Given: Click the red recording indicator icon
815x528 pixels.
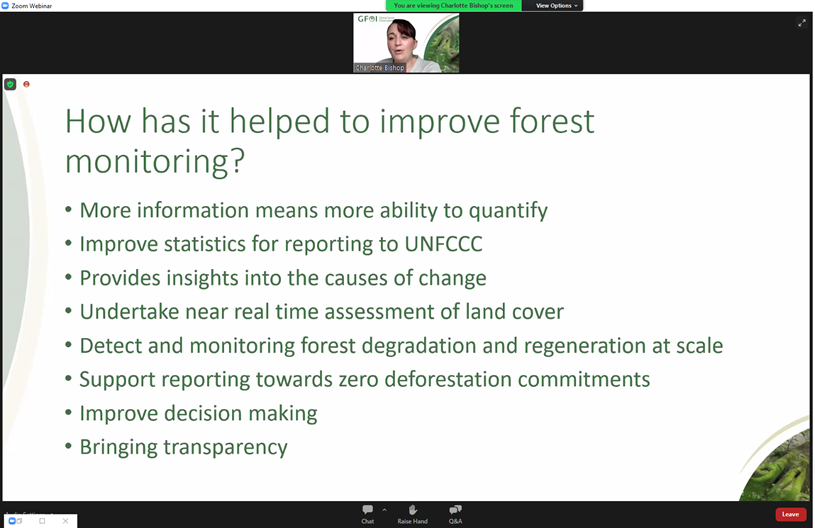Looking at the screenshot, I should 27,84.
